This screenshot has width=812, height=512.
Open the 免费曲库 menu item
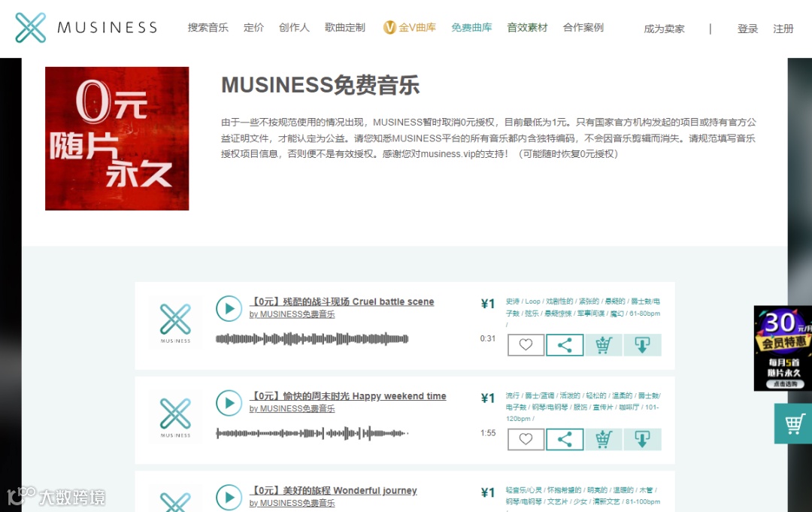(x=471, y=27)
